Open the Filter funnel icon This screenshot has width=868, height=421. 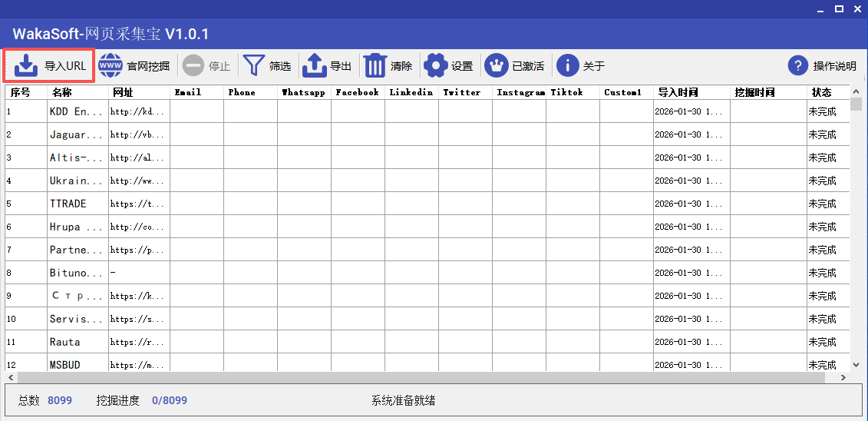254,66
